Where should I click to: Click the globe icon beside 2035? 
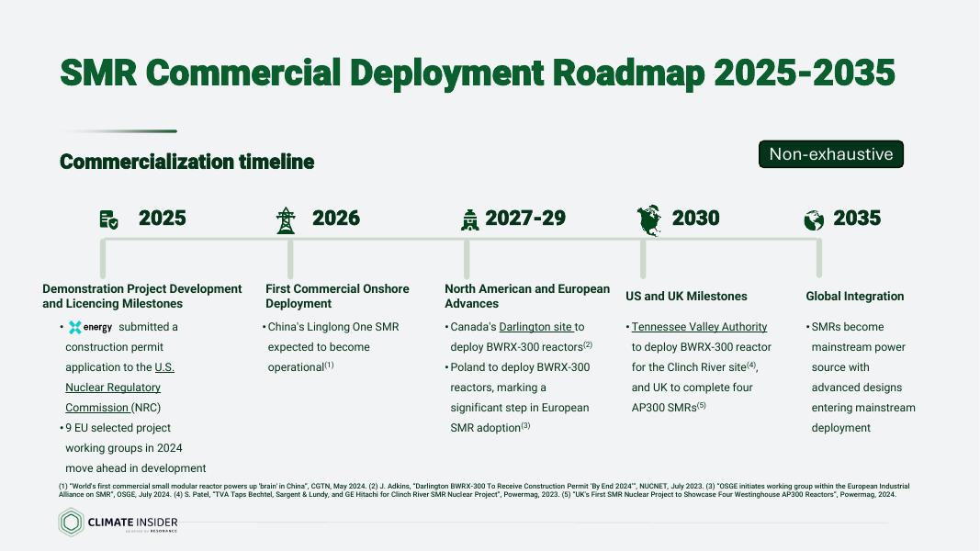pos(814,220)
